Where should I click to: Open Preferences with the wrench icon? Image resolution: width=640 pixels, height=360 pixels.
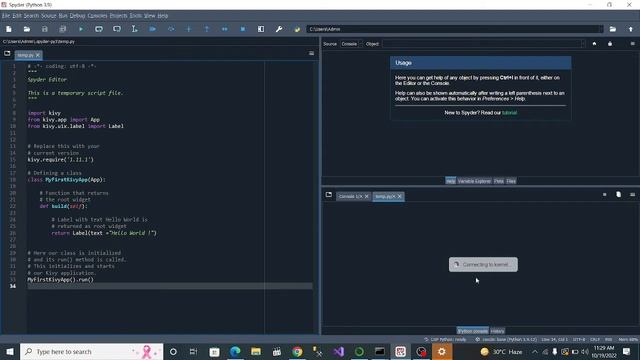pos(279,29)
